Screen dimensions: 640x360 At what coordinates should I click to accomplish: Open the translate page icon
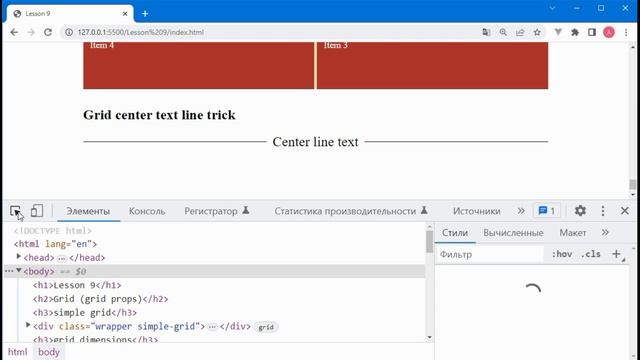pos(486,32)
